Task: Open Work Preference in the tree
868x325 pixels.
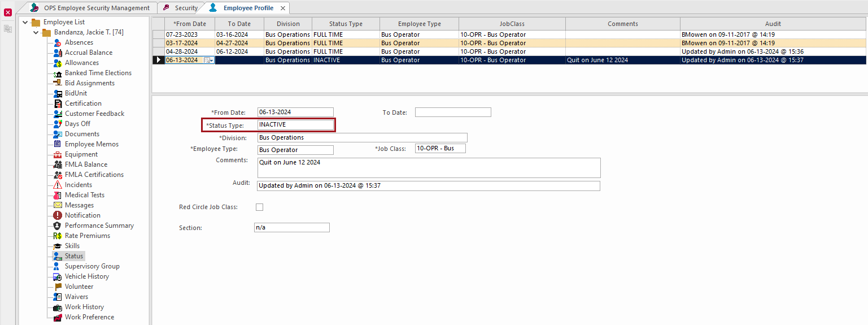Action: point(89,317)
